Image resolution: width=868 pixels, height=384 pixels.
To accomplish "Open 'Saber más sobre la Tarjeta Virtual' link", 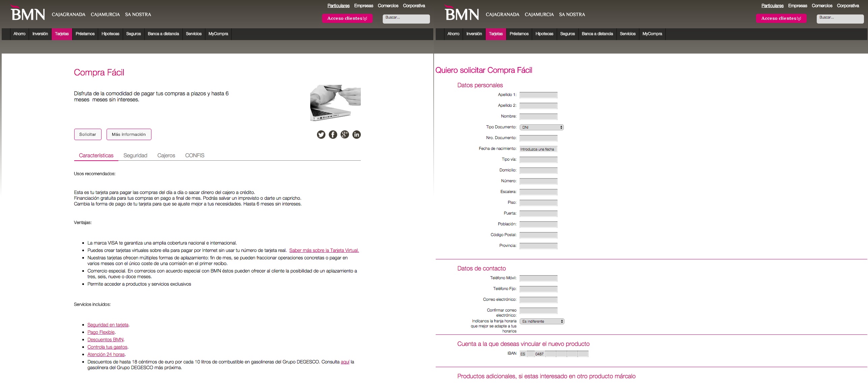I will [324, 250].
